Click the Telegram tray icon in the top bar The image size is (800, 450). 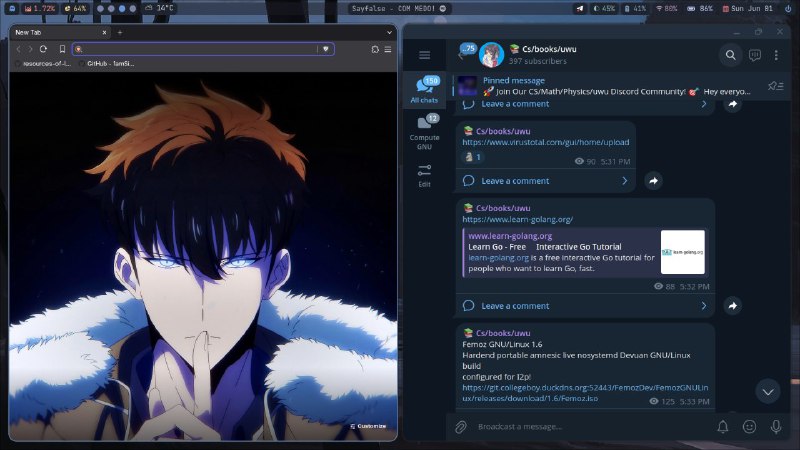coord(580,8)
